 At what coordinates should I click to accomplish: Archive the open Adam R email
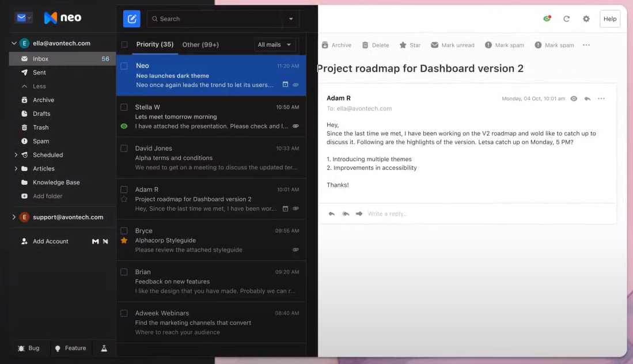(336, 44)
